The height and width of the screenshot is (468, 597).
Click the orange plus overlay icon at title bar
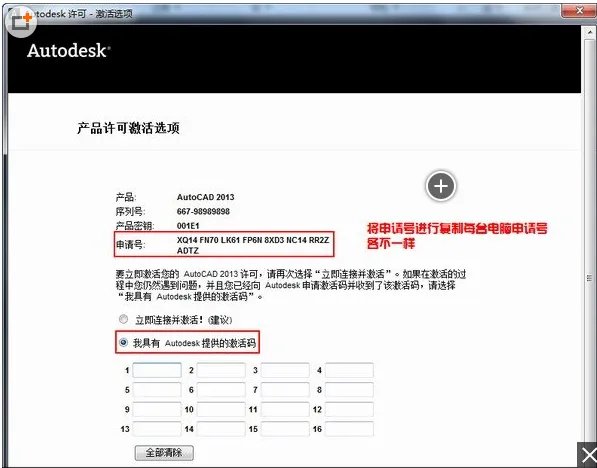pos(21,21)
